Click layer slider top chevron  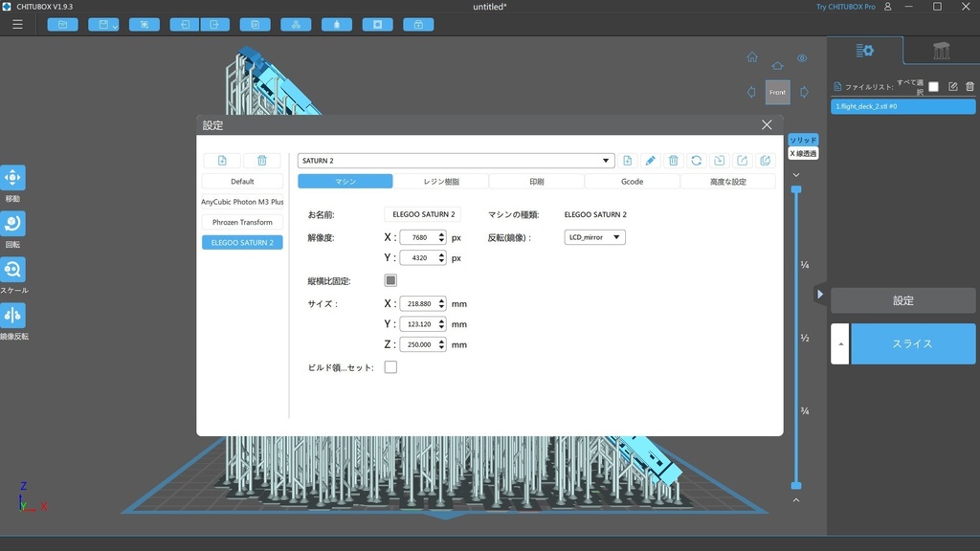(x=796, y=175)
